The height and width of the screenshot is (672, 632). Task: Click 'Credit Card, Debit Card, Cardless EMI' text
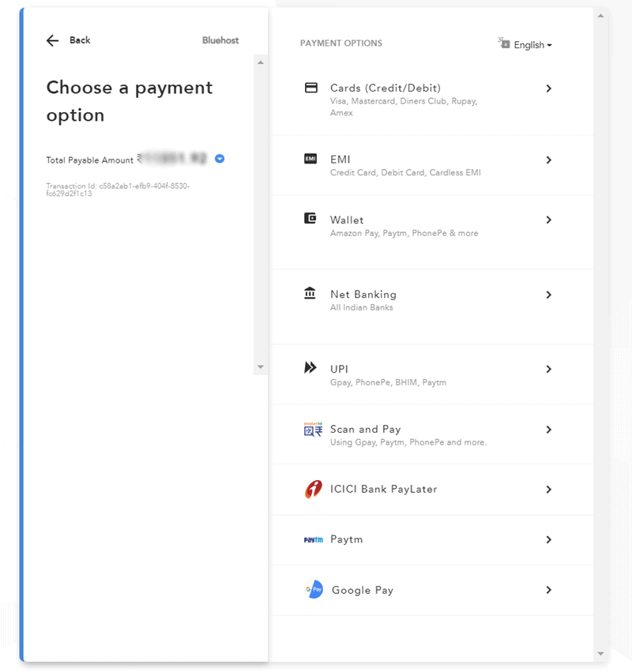point(405,173)
